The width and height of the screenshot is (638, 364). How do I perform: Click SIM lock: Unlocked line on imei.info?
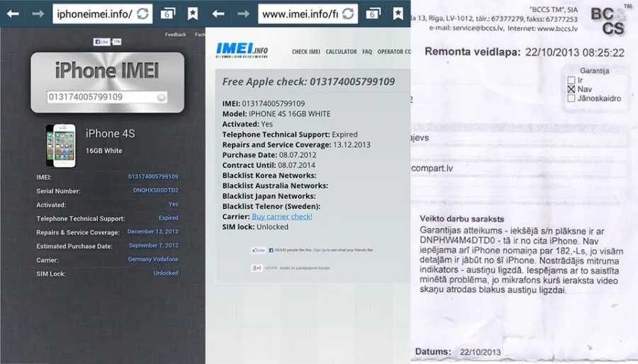pyautogui.click(x=255, y=227)
